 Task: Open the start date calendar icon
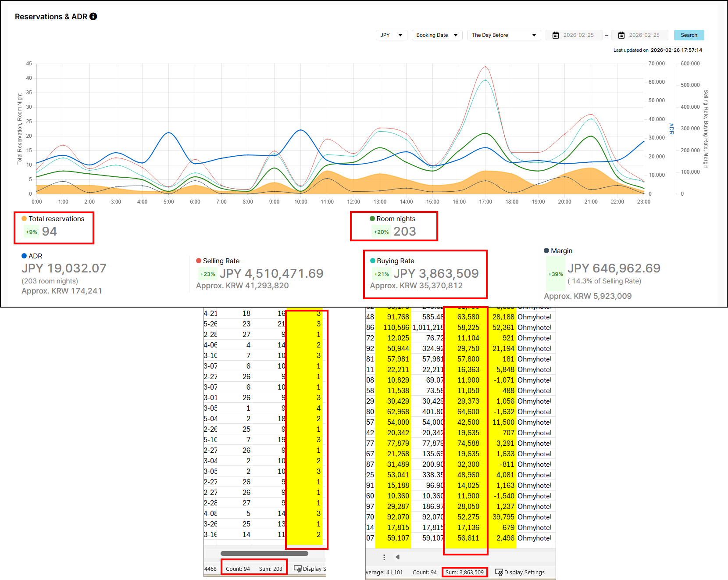[x=555, y=35]
